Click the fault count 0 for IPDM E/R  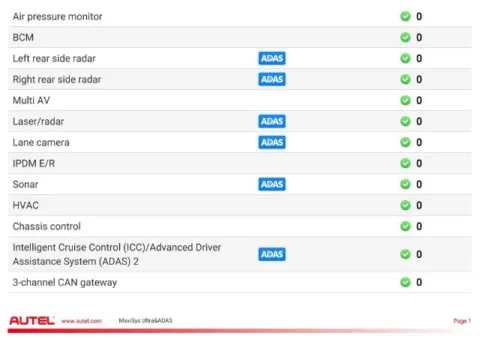(x=419, y=163)
